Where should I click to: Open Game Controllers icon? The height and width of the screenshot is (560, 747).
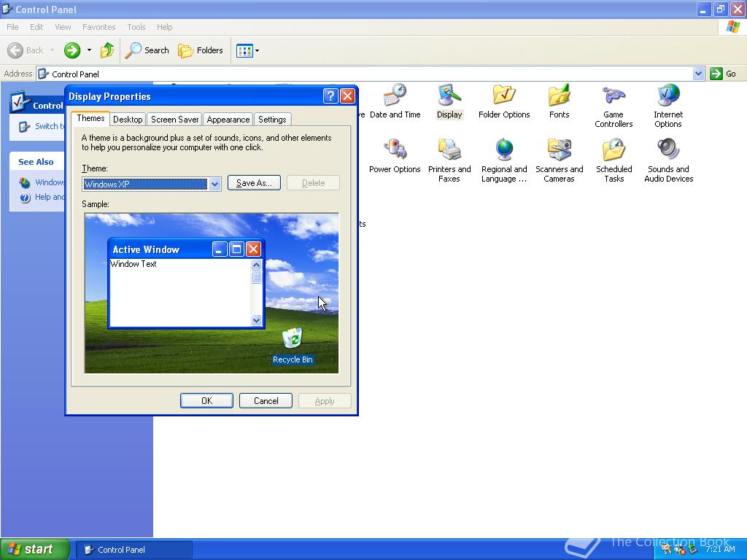(x=614, y=106)
